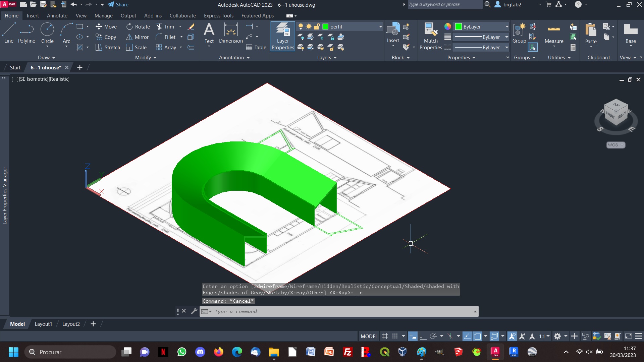Image resolution: width=644 pixels, height=362 pixels.
Task: Switch to the Insert ribbon tab
Action: tap(32, 15)
